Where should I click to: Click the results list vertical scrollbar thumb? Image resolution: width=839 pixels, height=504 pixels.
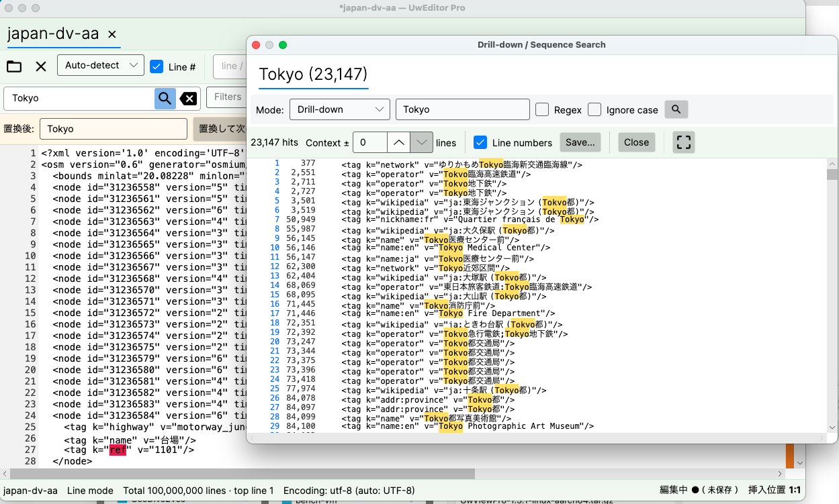pos(832,174)
